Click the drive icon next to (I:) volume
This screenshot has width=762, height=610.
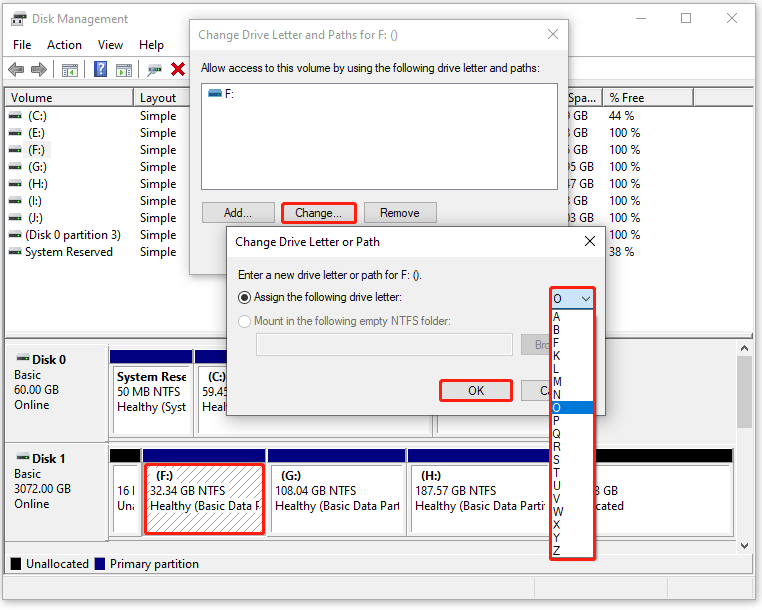tap(16, 201)
